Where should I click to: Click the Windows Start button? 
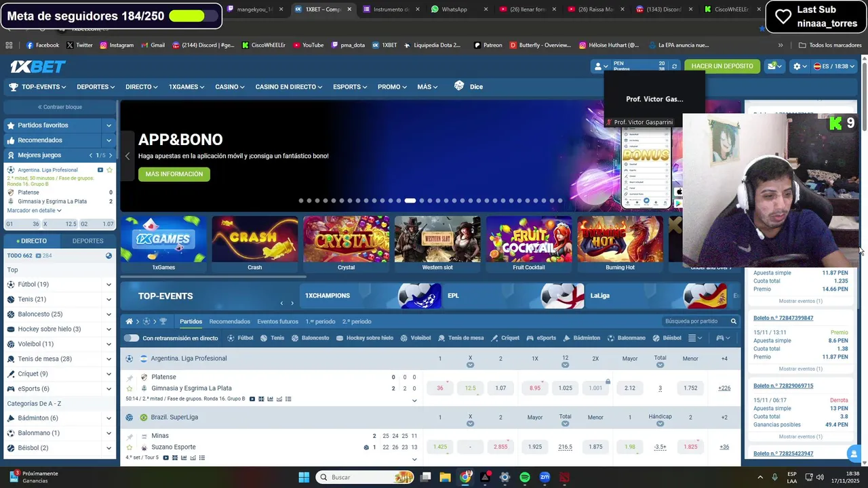pos(304,477)
